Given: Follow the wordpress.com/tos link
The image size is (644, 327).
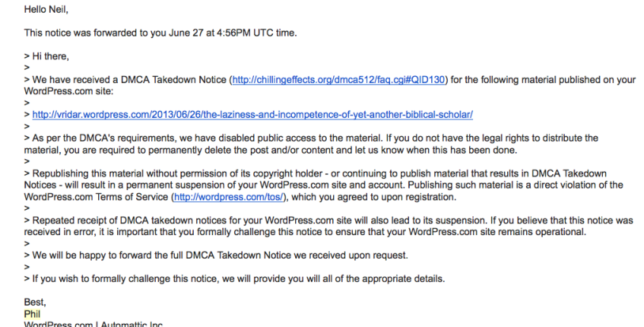Looking at the screenshot, I should click(x=229, y=197).
